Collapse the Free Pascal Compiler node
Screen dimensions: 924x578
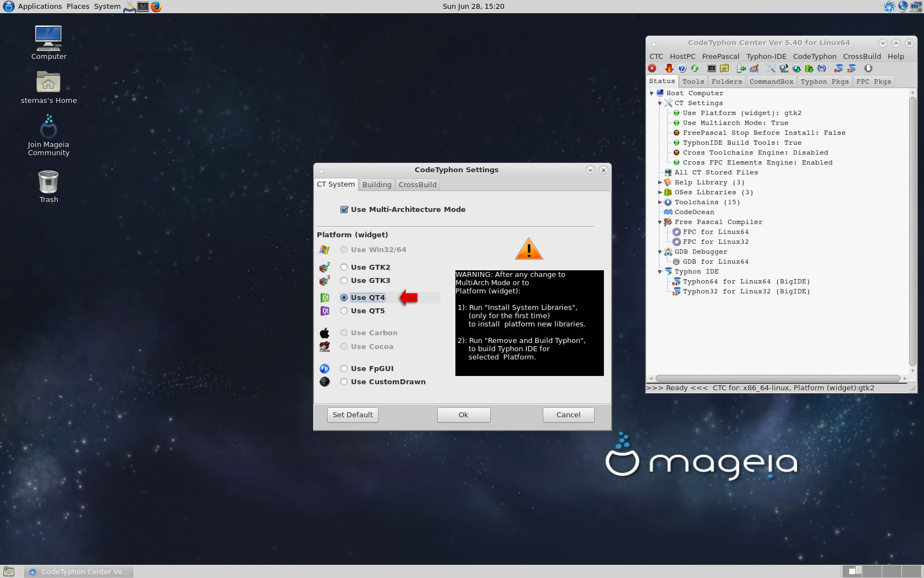click(660, 222)
